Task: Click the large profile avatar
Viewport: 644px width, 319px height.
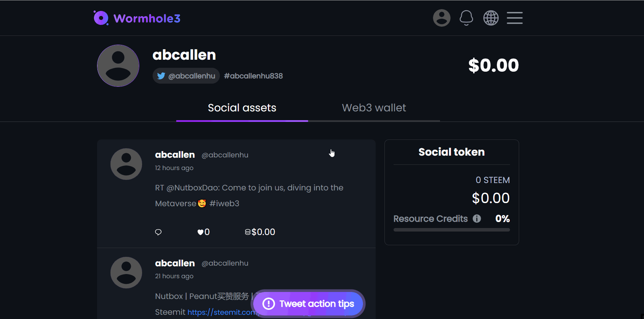Action: (118, 66)
